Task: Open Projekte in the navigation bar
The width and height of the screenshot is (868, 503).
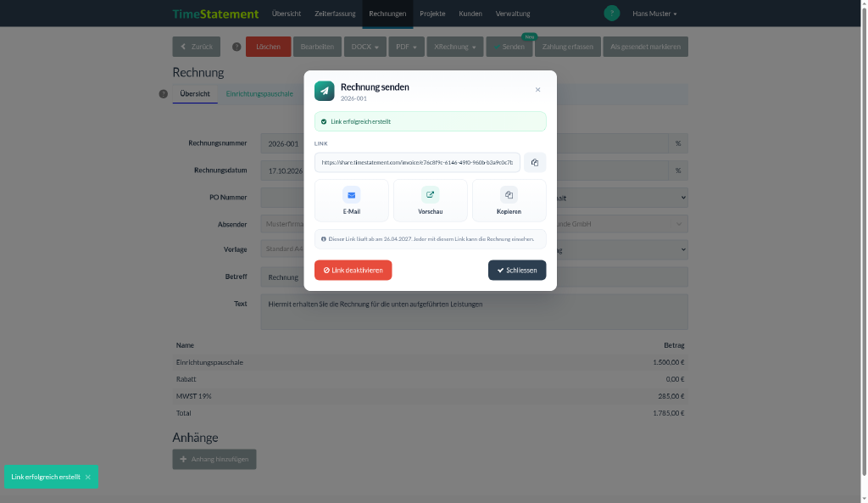Action: (x=432, y=14)
